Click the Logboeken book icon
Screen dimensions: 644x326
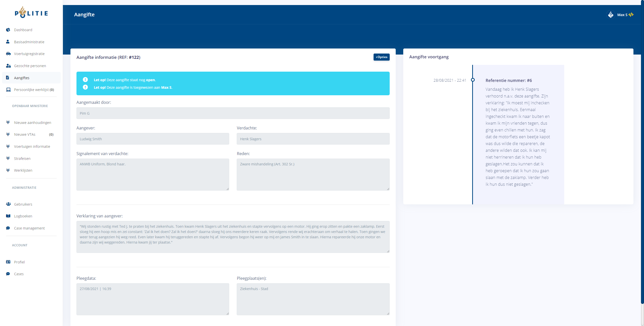click(8, 216)
